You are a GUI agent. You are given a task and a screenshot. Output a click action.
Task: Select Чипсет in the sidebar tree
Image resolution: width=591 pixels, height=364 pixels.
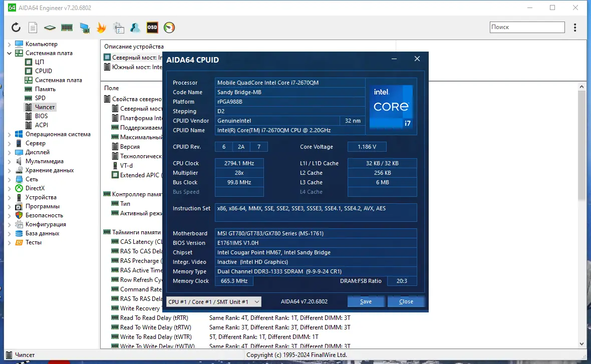[x=45, y=107]
